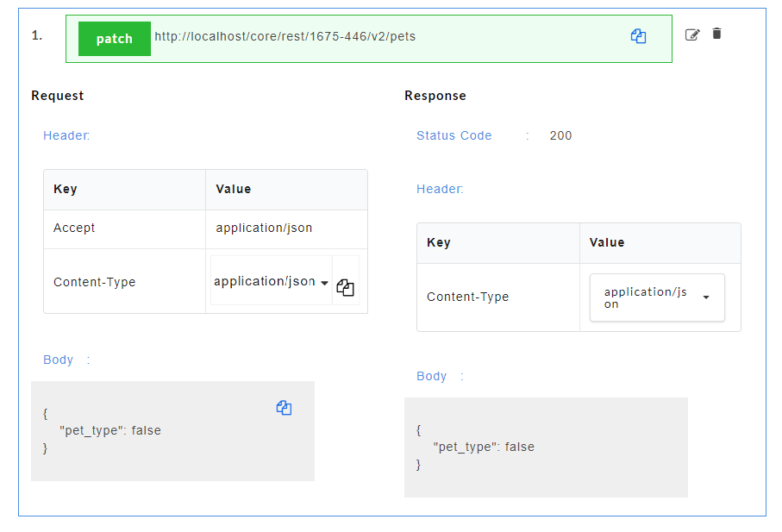Viewport: 782px width, 532px height.
Task: Click the response Content-Type key cell
Action: click(498, 297)
